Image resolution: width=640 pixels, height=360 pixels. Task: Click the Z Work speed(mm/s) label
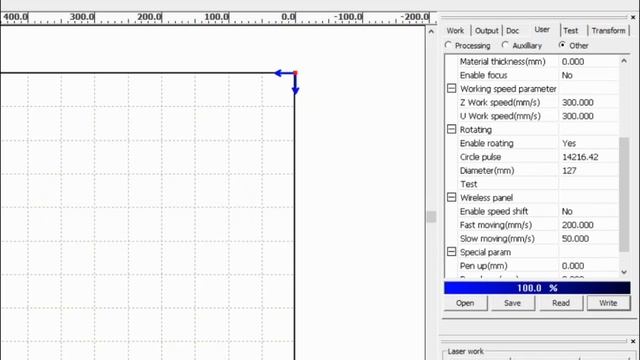(x=500, y=102)
